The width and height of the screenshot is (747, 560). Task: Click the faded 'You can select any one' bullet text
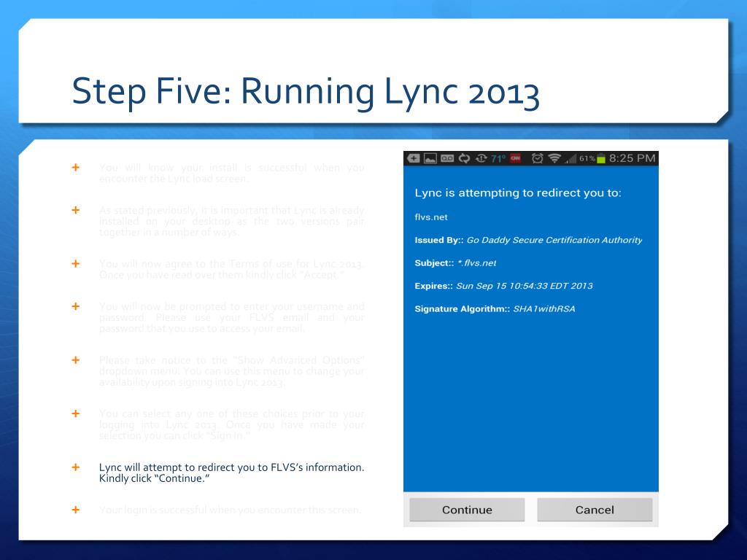231,424
